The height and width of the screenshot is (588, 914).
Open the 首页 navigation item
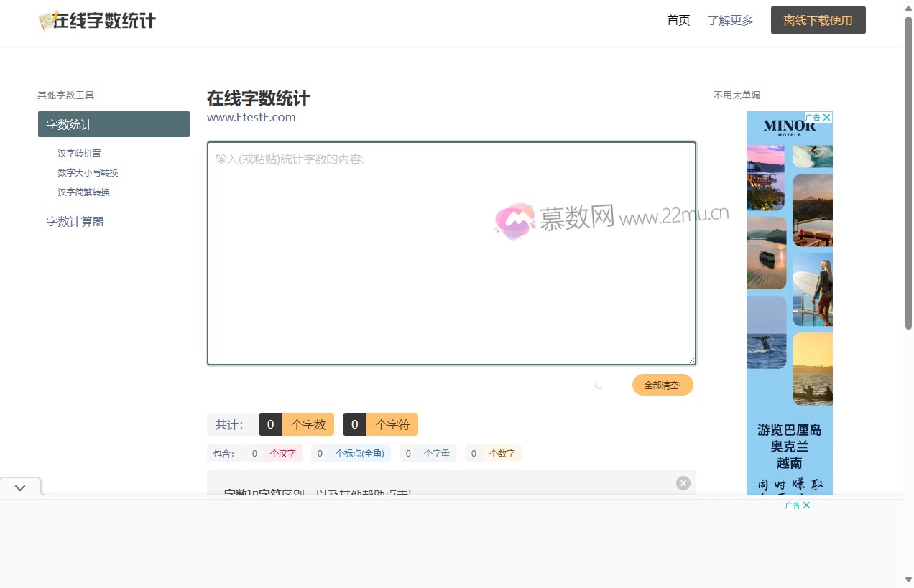click(x=678, y=20)
